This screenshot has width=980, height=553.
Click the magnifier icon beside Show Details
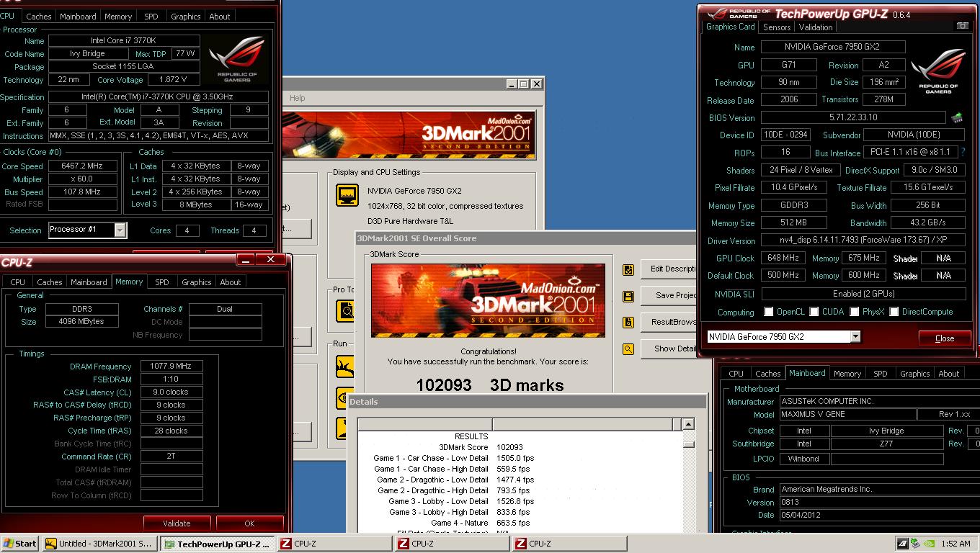click(x=628, y=349)
